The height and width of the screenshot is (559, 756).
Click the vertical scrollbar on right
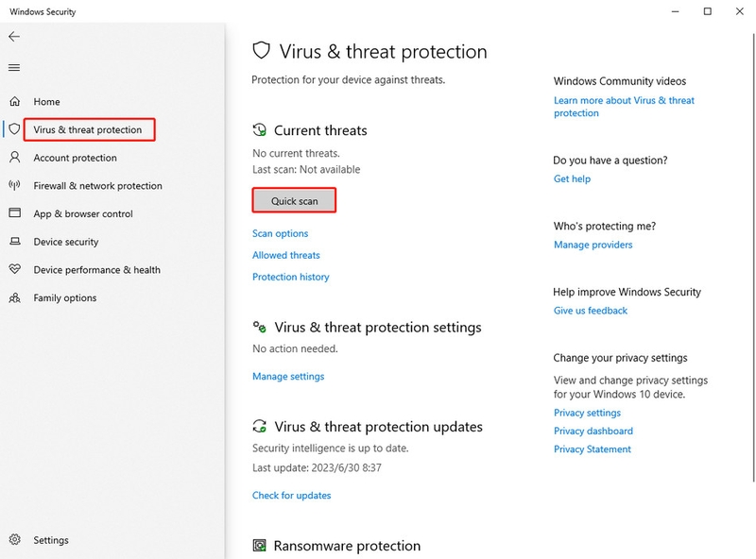click(753, 258)
